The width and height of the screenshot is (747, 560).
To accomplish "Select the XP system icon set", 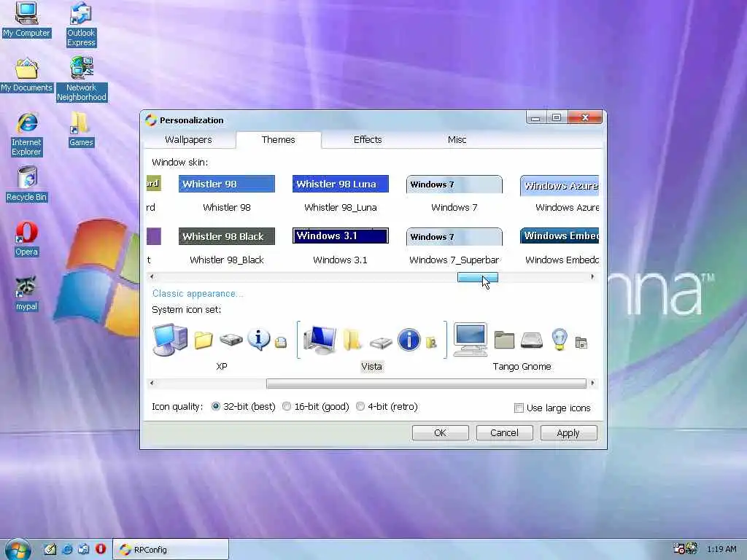I will [221, 346].
